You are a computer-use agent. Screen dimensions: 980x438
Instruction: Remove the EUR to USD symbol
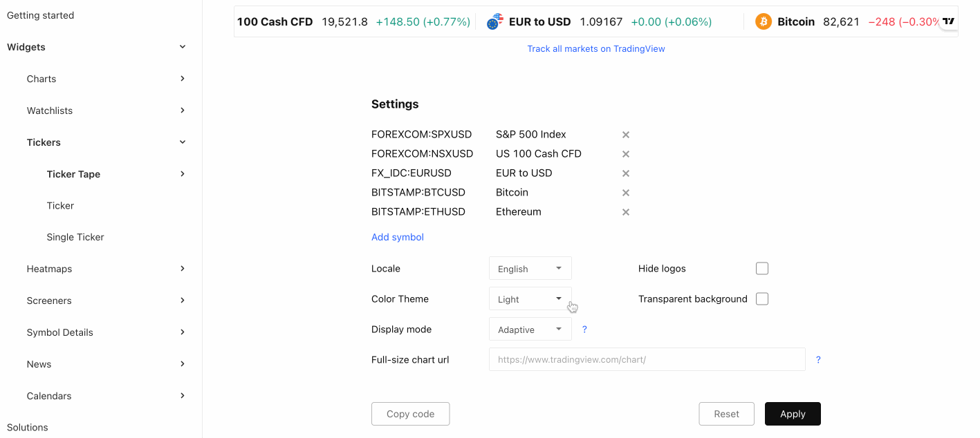pyautogui.click(x=626, y=173)
